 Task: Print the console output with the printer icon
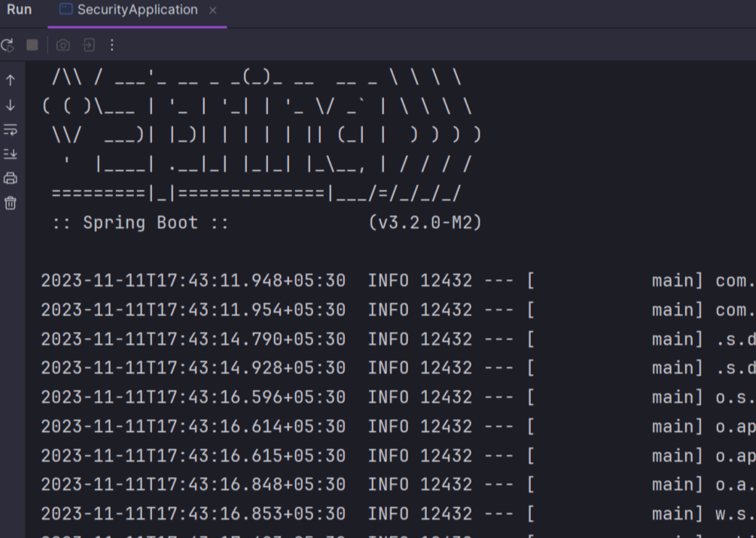point(11,178)
